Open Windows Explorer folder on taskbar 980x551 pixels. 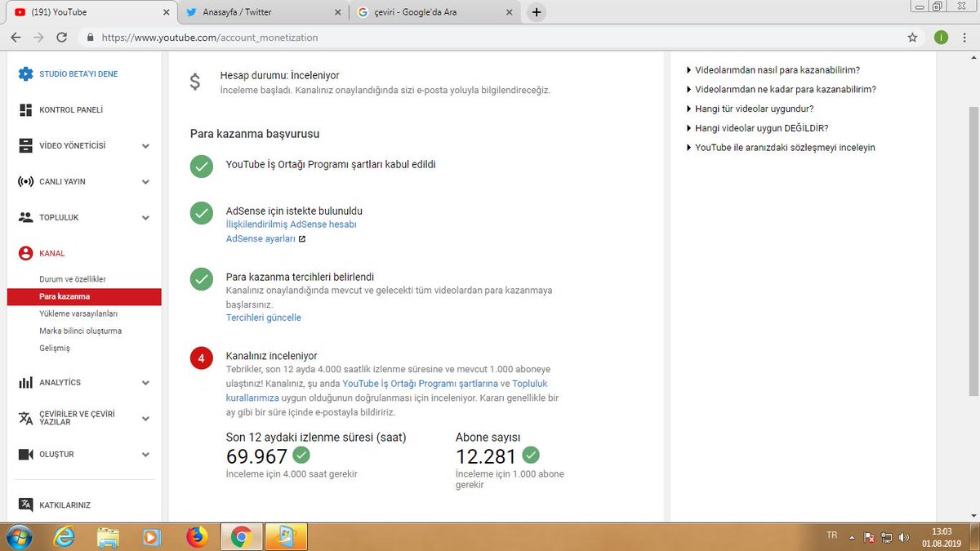(108, 536)
